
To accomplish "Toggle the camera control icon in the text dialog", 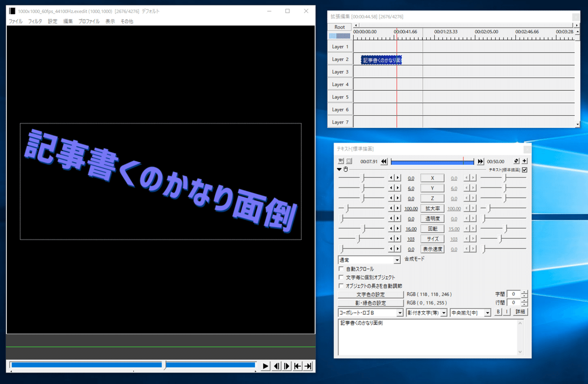I will click(341, 161).
